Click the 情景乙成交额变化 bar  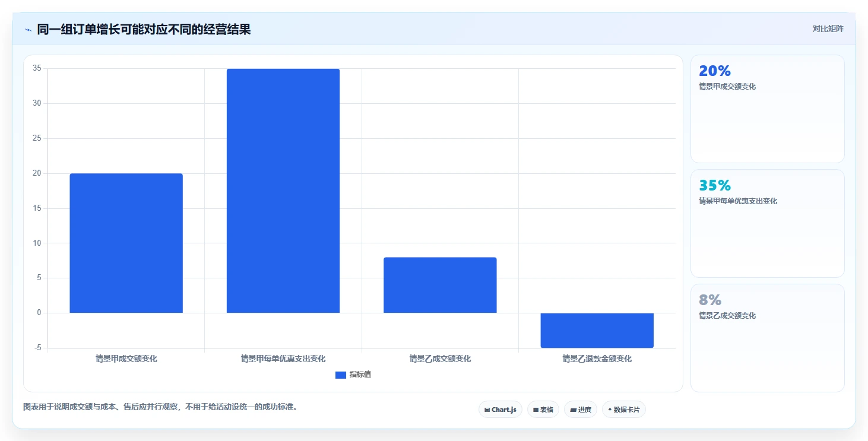tap(440, 285)
